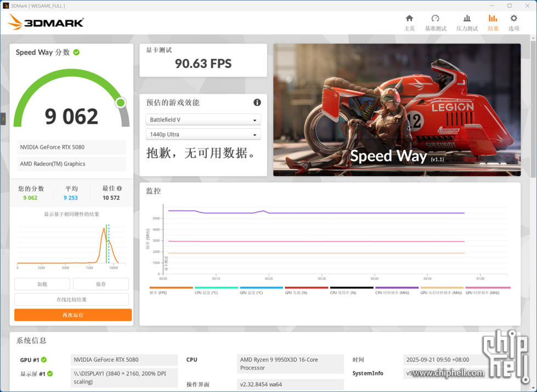Open the Options (选项) tab
The width and height of the screenshot is (537, 392).
(x=513, y=23)
